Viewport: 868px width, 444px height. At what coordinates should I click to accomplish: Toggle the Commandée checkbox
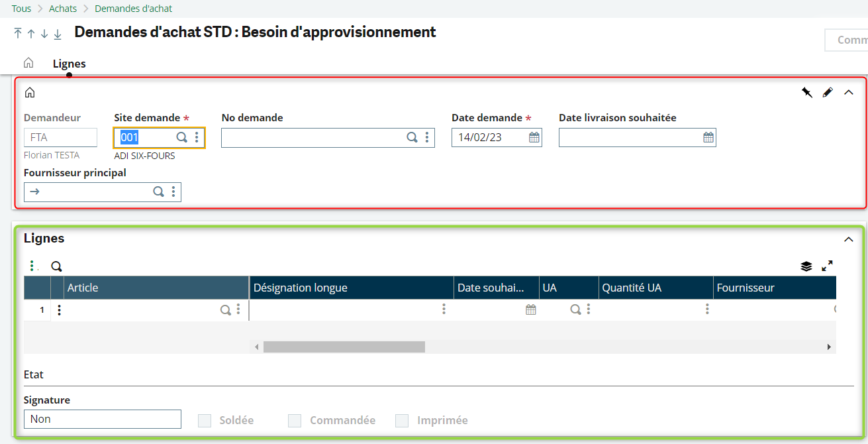pyautogui.click(x=295, y=421)
